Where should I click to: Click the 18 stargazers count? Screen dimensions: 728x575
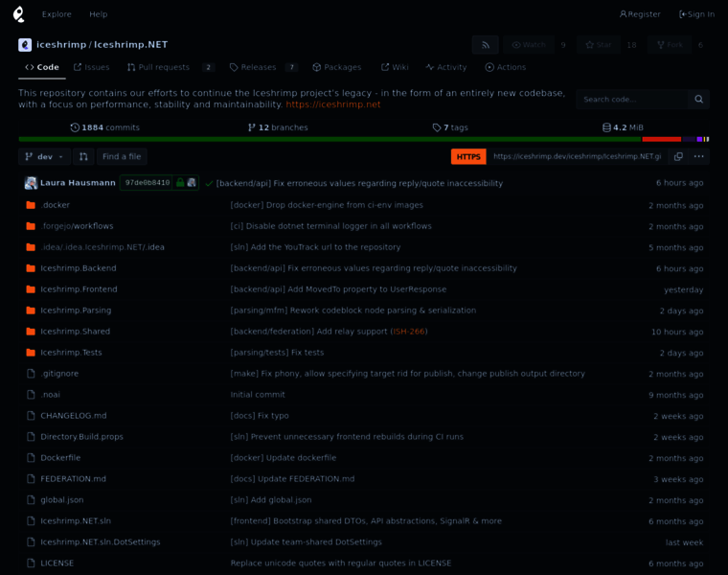pos(631,45)
